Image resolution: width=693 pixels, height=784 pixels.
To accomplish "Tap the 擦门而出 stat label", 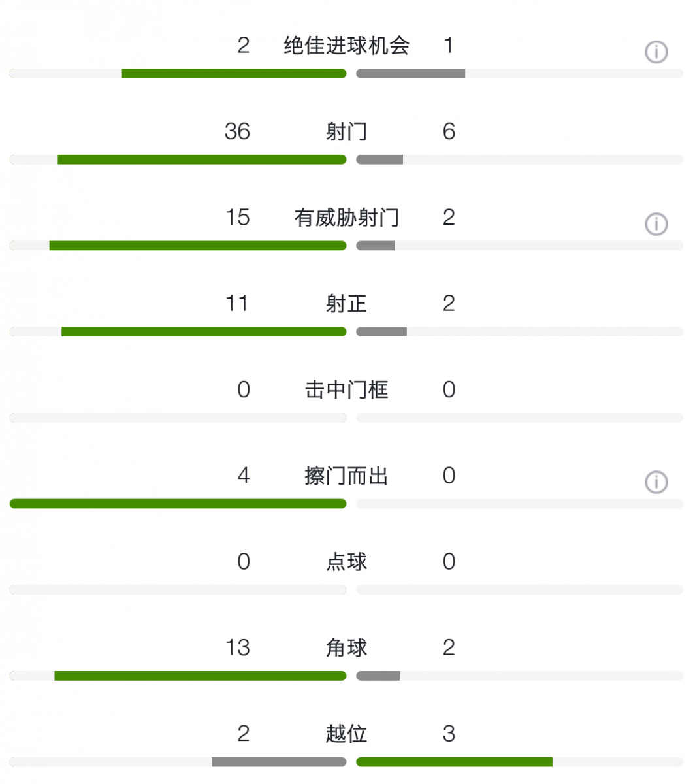I will point(346,476).
